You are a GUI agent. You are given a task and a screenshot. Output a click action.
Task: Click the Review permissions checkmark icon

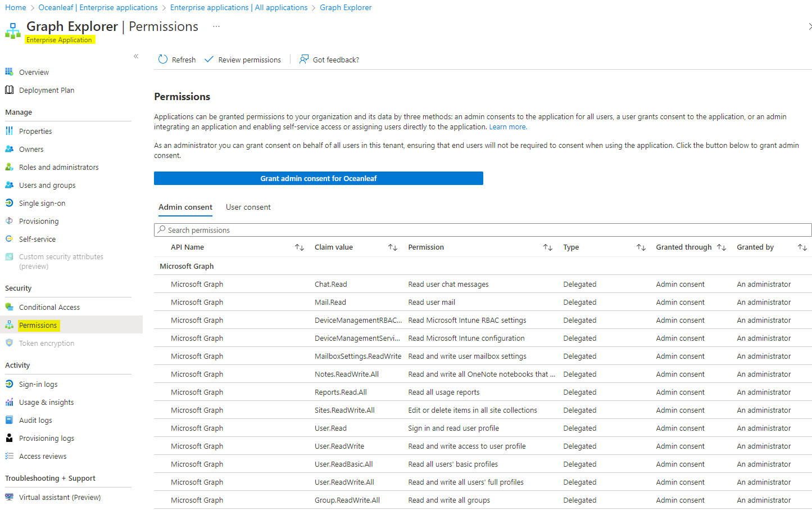[x=209, y=60]
